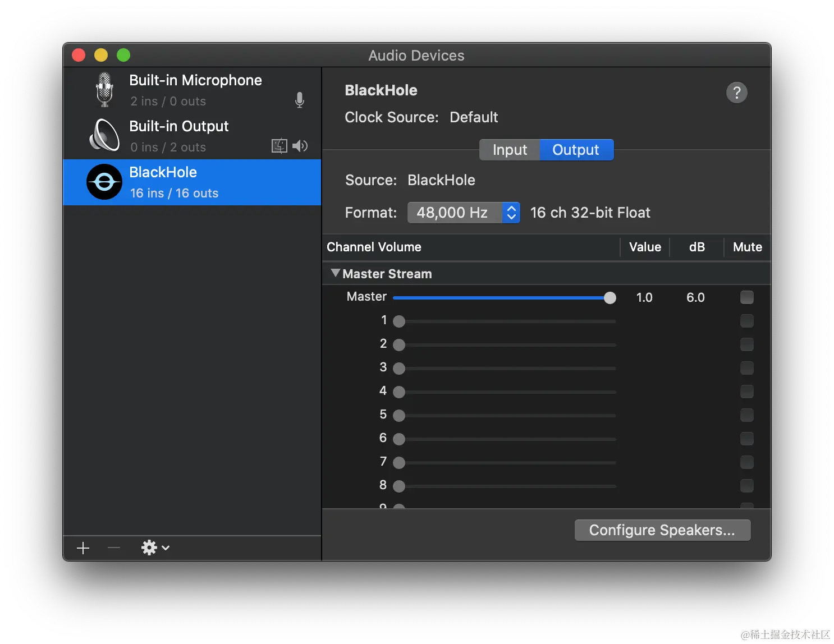834x644 pixels.
Task: Switch to the Input tab
Action: point(508,150)
